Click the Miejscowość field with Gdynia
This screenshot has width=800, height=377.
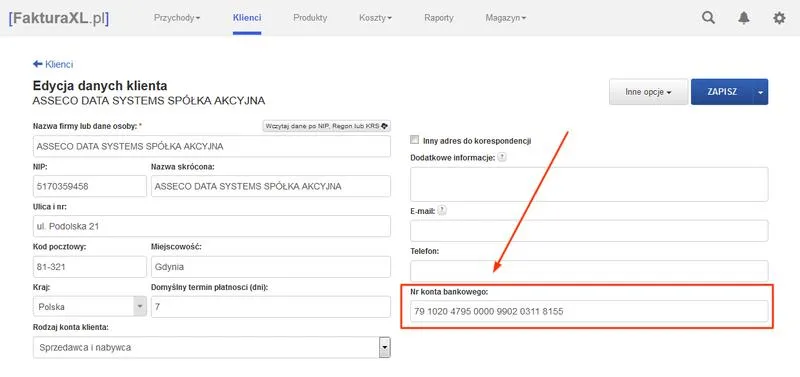[x=271, y=267]
